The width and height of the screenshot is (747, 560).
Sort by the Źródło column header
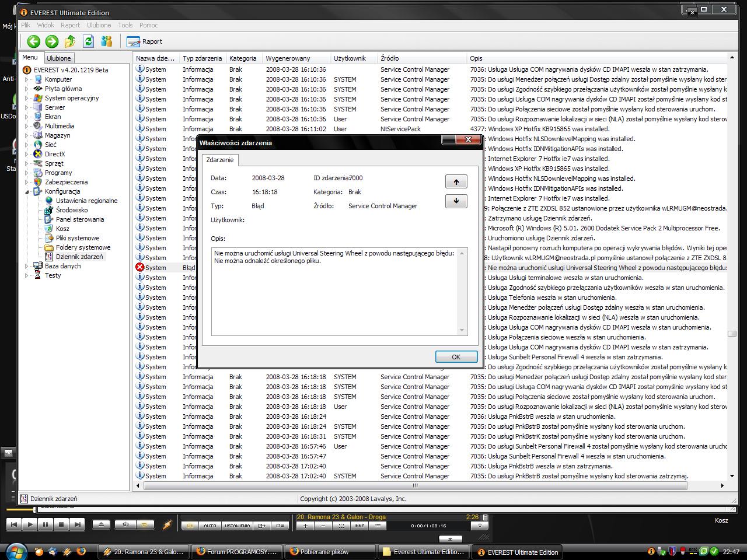tap(422, 58)
